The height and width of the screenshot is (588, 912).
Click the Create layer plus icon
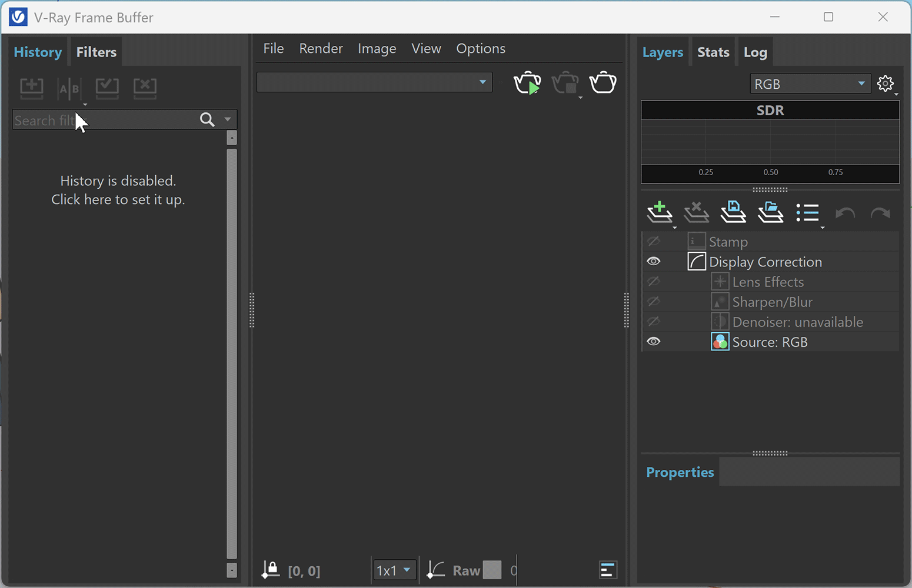click(x=660, y=212)
